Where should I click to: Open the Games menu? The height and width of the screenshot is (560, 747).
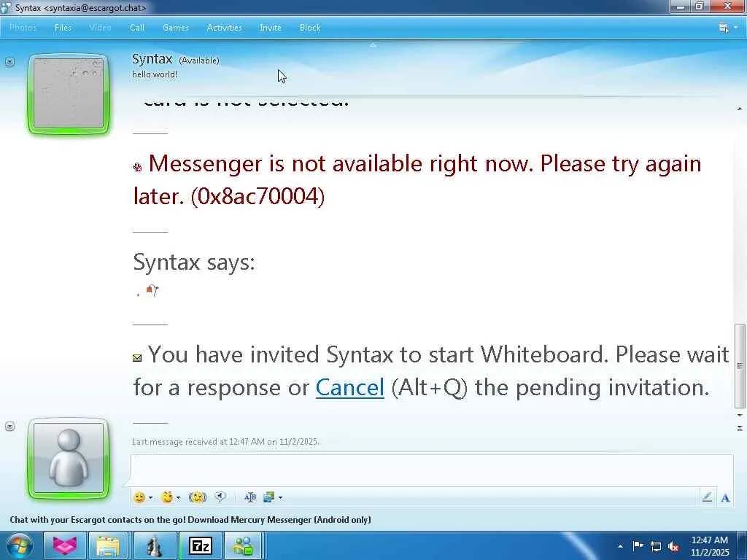(x=176, y=28)
